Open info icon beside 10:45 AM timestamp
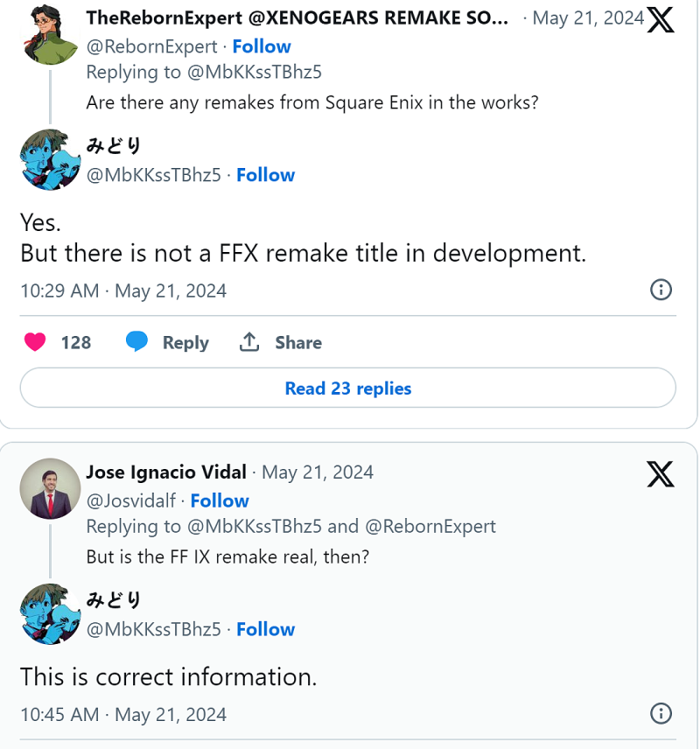 point(661,714)
